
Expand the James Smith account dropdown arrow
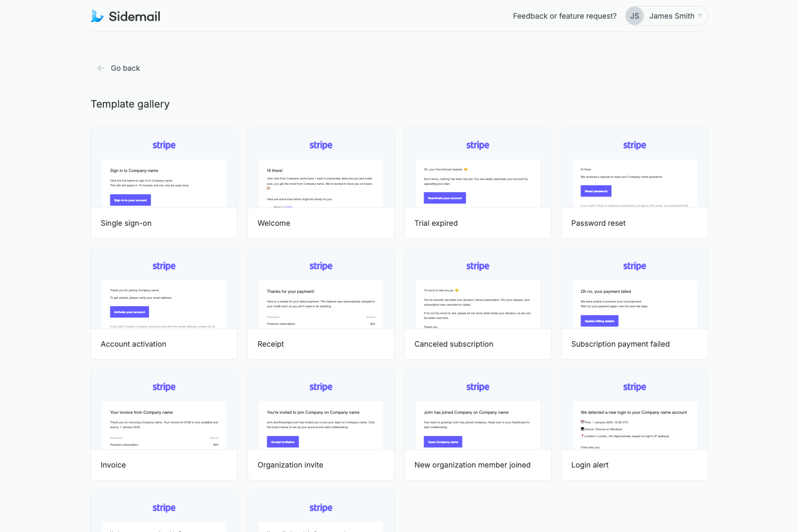click(x=700, y=16)
